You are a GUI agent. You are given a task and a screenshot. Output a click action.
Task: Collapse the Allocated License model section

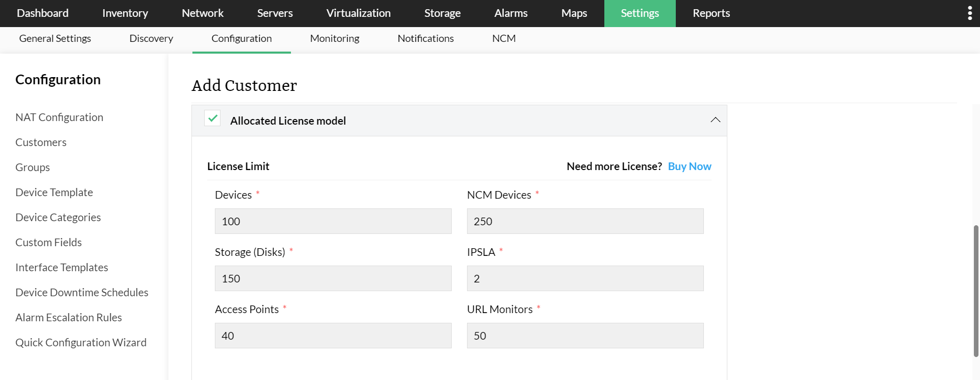(x=715, y=120)
